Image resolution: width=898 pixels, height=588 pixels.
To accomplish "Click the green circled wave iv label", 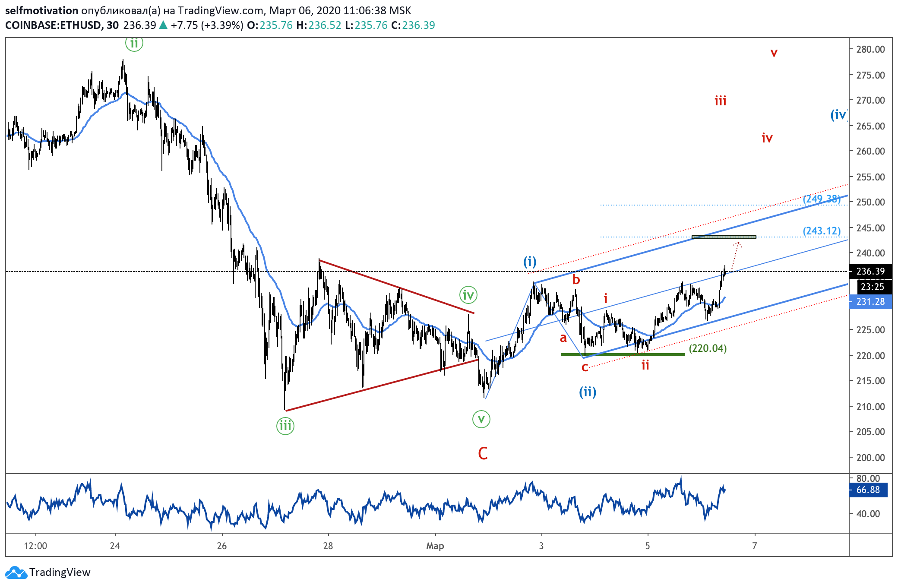I will [468, 295].
